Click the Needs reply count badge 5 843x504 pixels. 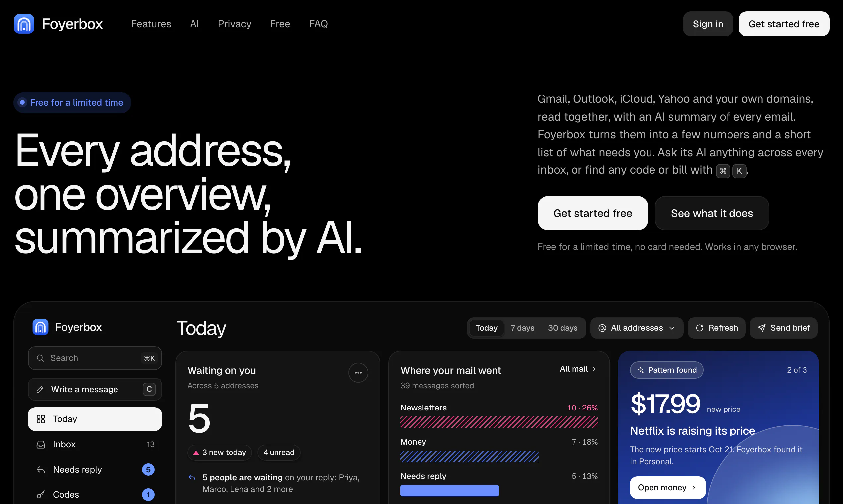tap(148, 470)
